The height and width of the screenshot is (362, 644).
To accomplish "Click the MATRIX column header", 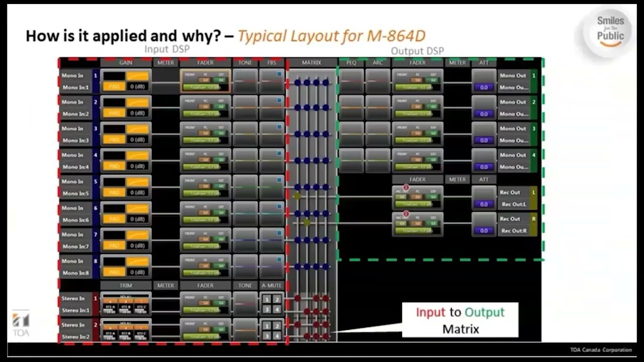I will (x=311, y=63).
